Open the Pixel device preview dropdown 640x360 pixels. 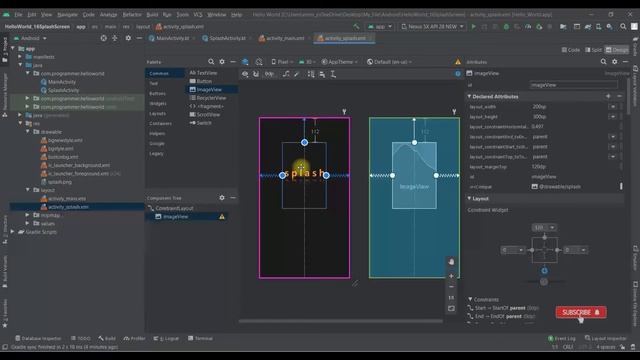pos(282,62)
